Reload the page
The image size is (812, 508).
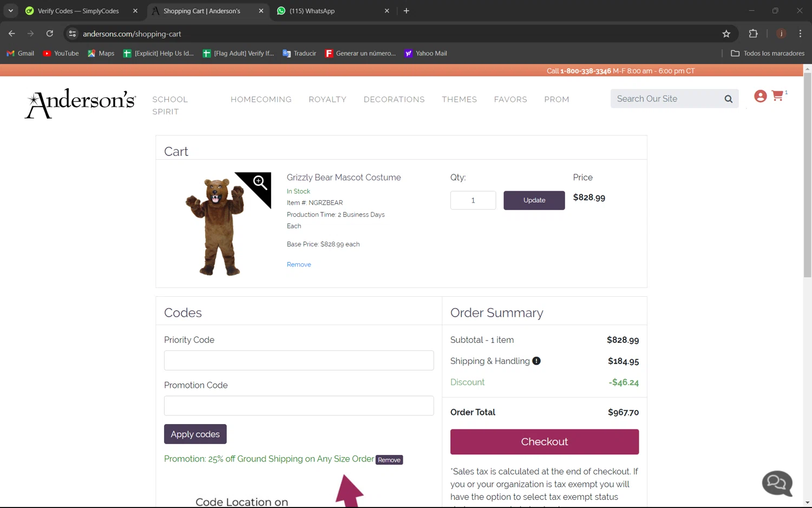click(x=50, y=34)
